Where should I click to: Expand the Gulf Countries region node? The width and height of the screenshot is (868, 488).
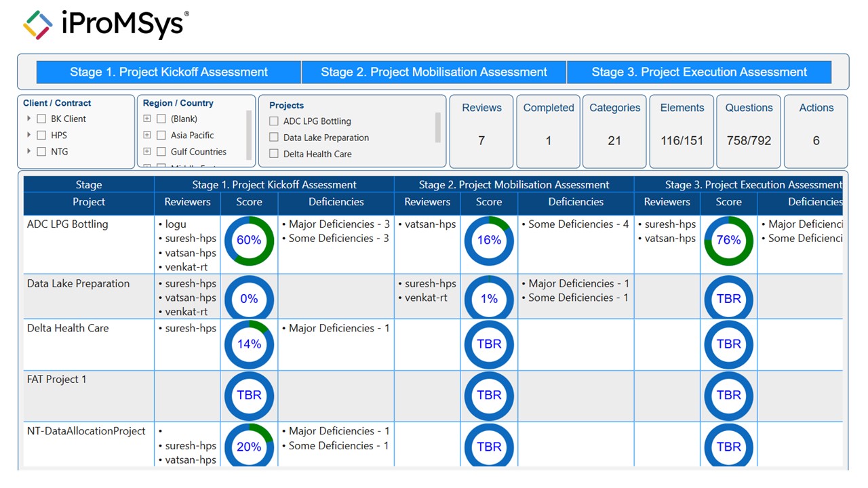pos(146,152)
